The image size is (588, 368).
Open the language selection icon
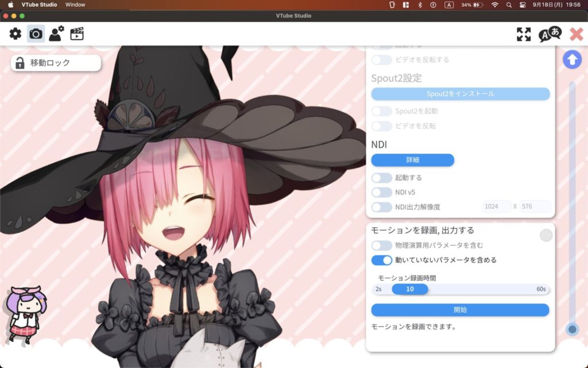pos(550,34)
